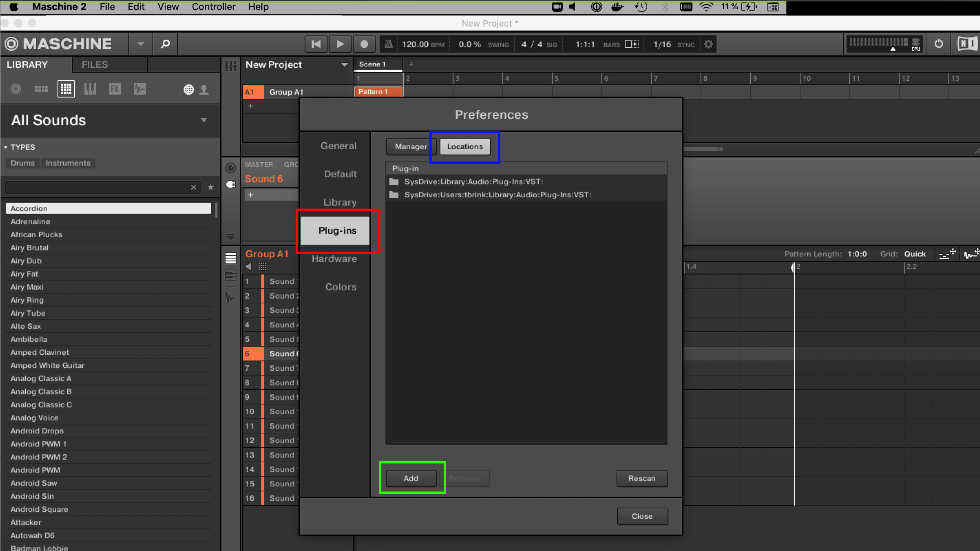Select the Instruments browser icon

tap(90, 89)
